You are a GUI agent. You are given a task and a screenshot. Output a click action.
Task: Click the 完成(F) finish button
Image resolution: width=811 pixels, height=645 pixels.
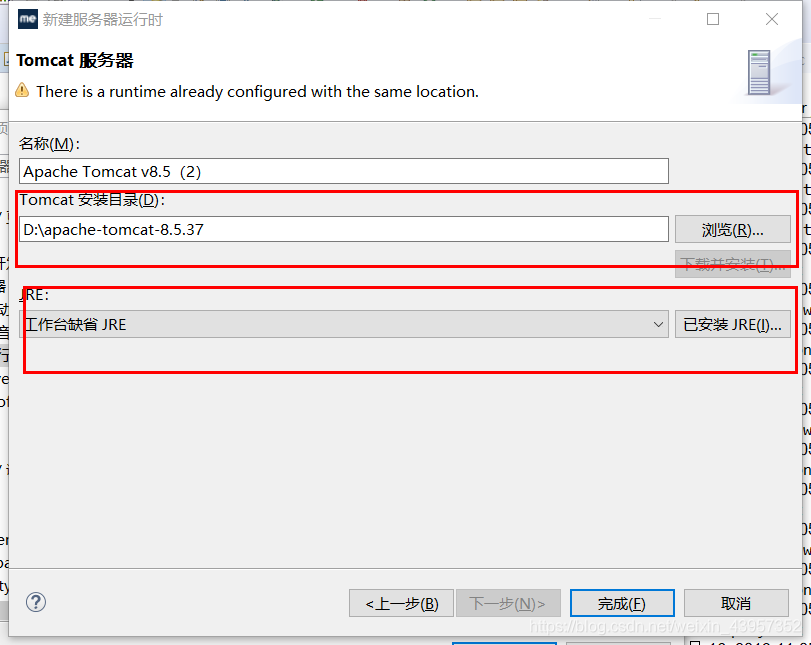(622, 603)
